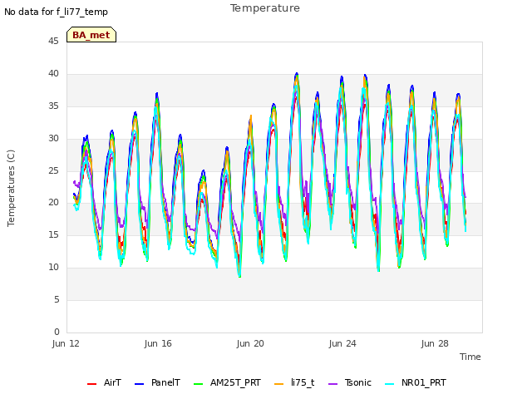Click the Jun 28 date tick label
Image resolution: width=532 pixels, height=399 pixels.
[x=435, y=343]
